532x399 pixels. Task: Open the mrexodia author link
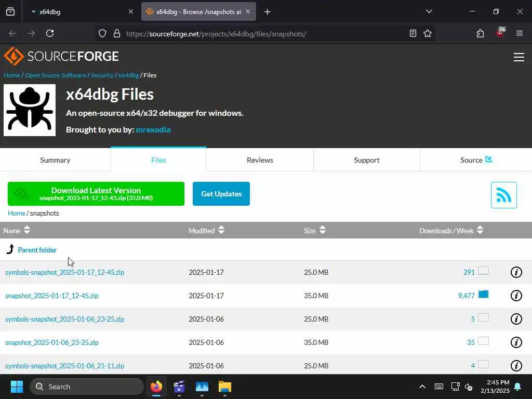[153, 129]
